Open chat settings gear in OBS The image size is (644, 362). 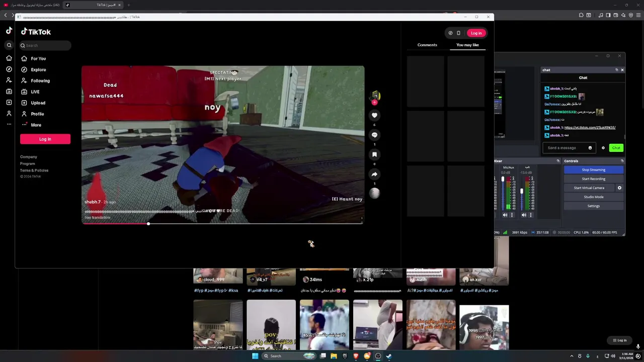point(603,148)
